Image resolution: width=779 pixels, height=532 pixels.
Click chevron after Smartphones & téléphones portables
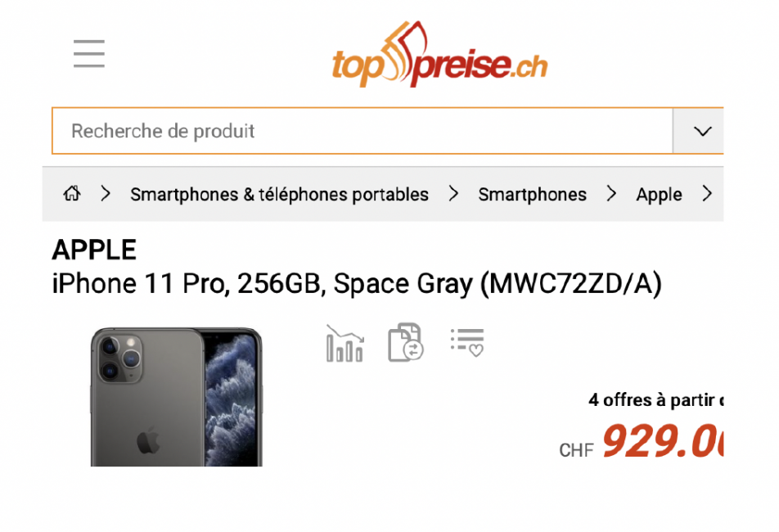tap(453, 193)
